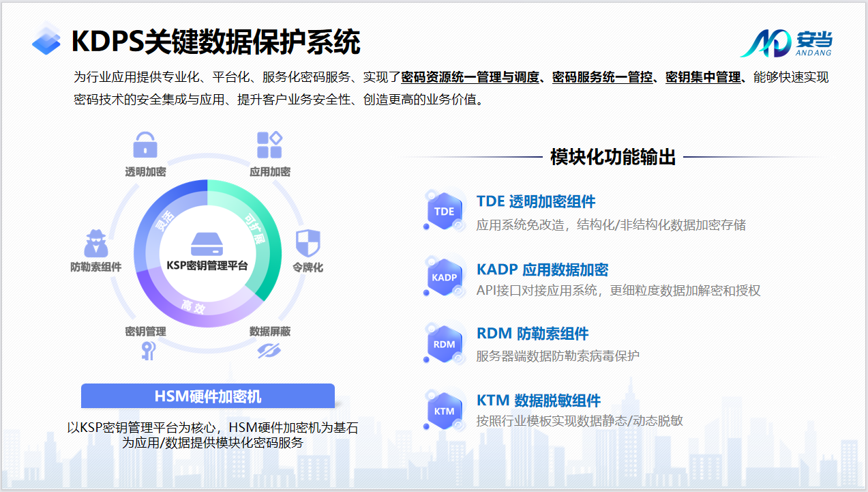Click the KADP hexagon icon
Image resolution: width=868 pixels, height=492 pixels.
point(444,278)
